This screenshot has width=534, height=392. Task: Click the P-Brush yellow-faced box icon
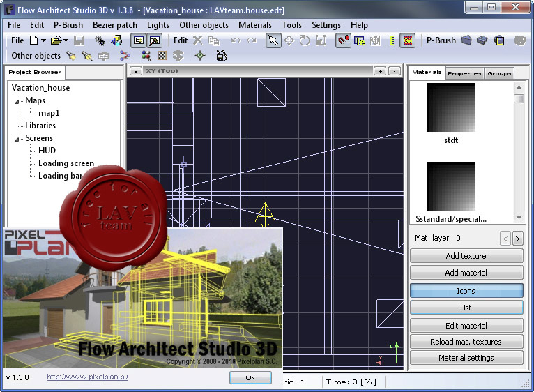(499, 40)
